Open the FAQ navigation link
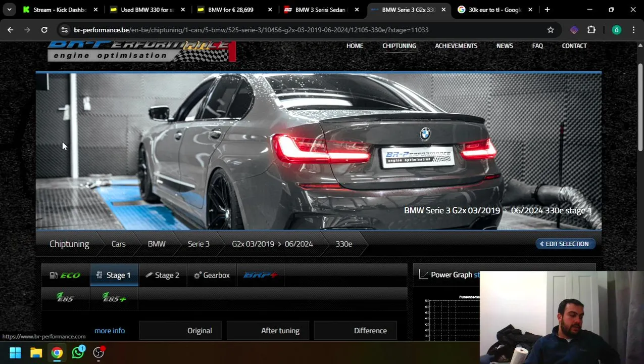Viewport: 644px width, 364px height. tap(537, 45)
